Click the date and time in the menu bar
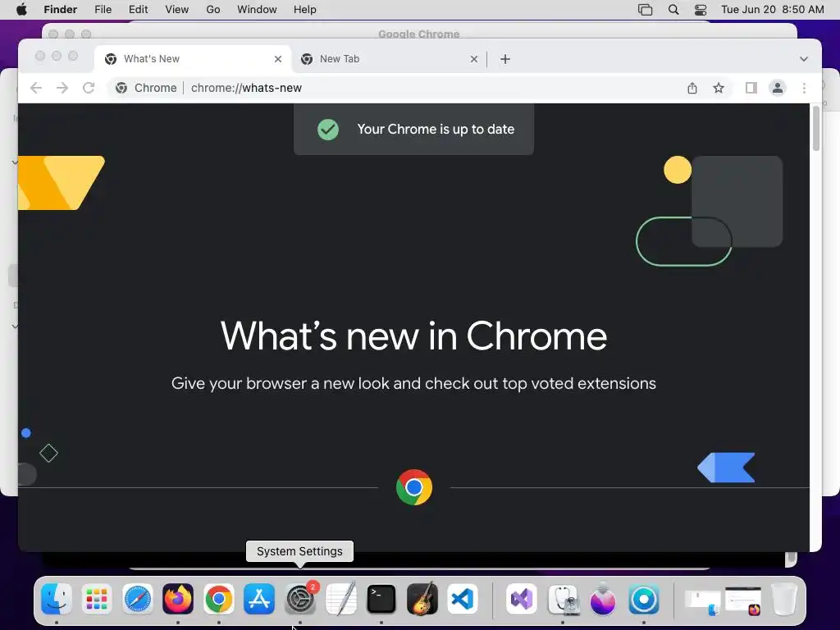The image size is (840, 630). 773,10
